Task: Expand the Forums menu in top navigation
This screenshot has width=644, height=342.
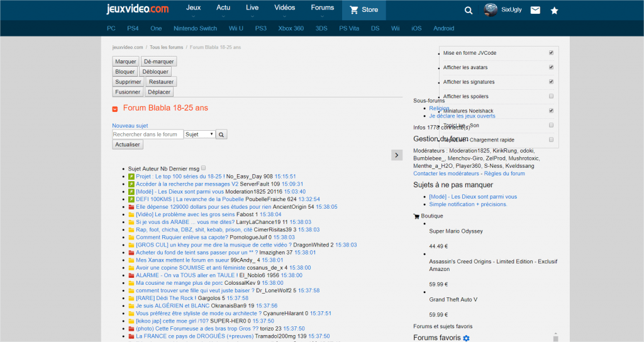Action: click(x=322, y=9)
